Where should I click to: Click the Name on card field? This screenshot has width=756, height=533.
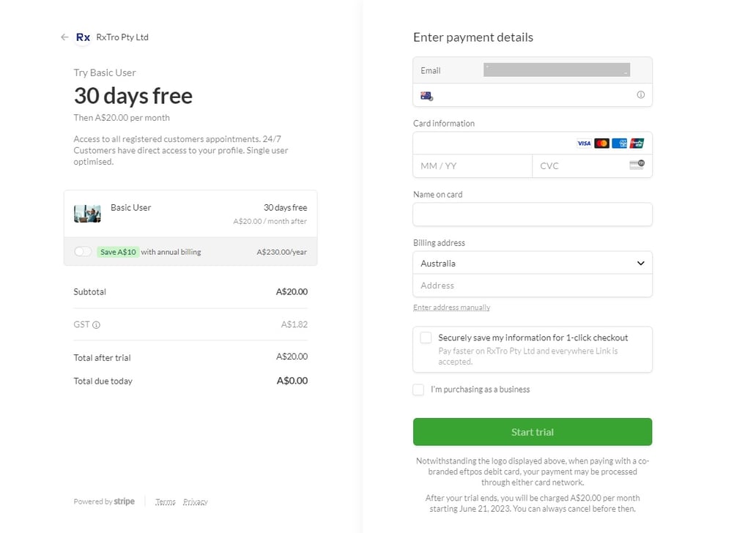[532, 214]
